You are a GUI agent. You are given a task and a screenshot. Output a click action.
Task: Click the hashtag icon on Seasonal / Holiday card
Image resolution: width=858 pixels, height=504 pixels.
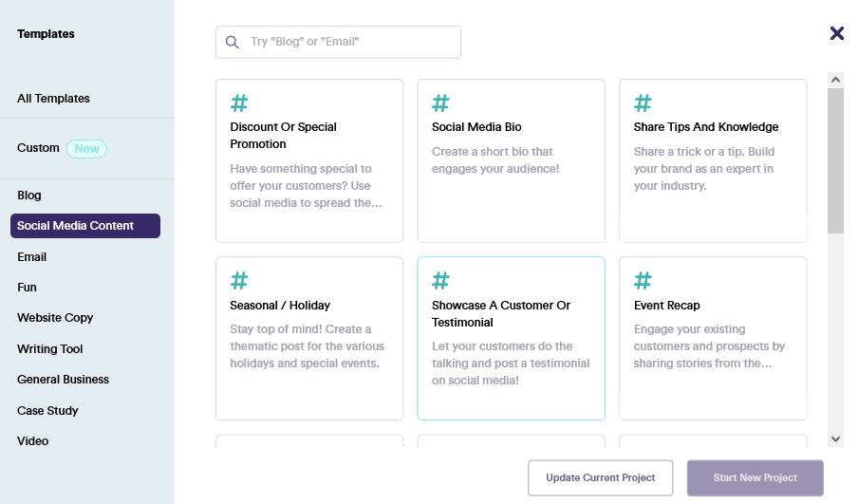(x=239, y=281)
